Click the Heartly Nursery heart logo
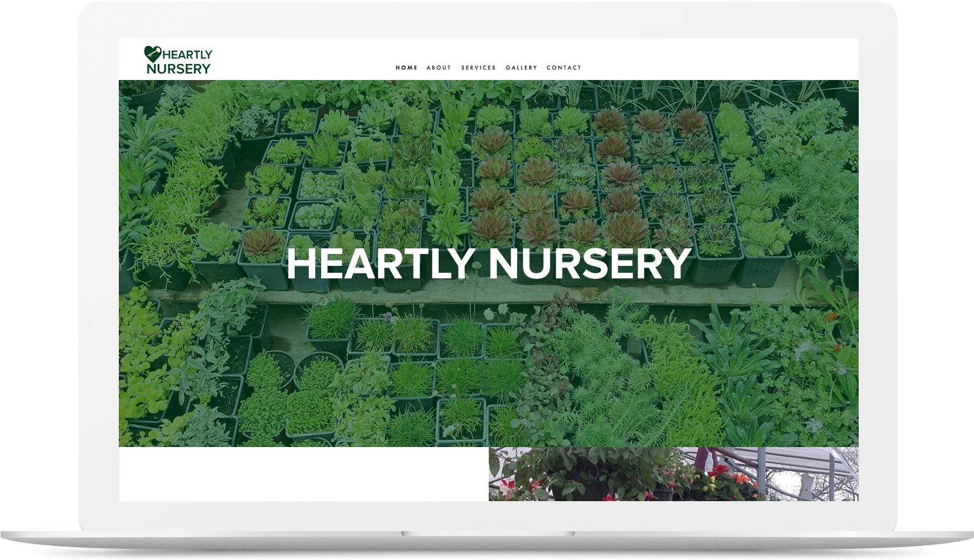974x560 pixels. (x=178, y=61)
